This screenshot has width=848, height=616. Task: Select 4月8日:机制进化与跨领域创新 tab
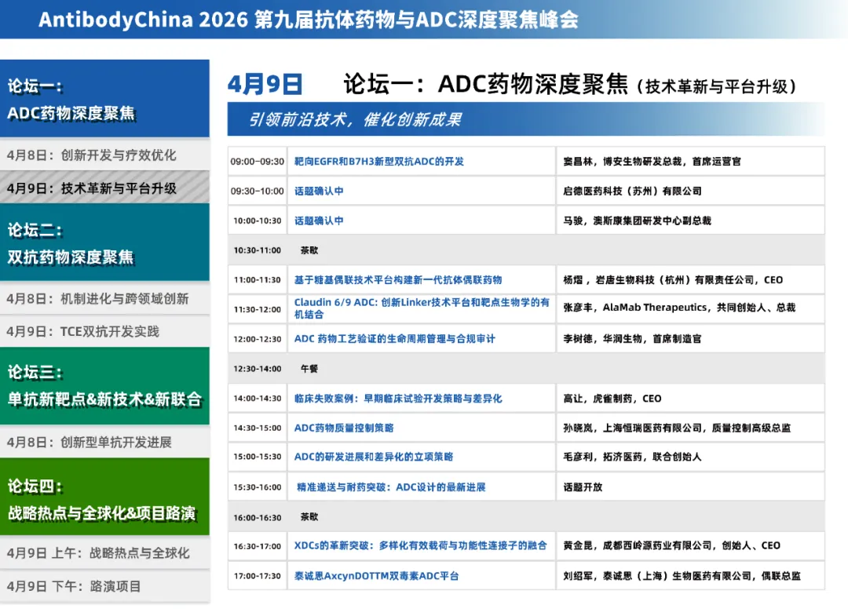tap(104, 298)
